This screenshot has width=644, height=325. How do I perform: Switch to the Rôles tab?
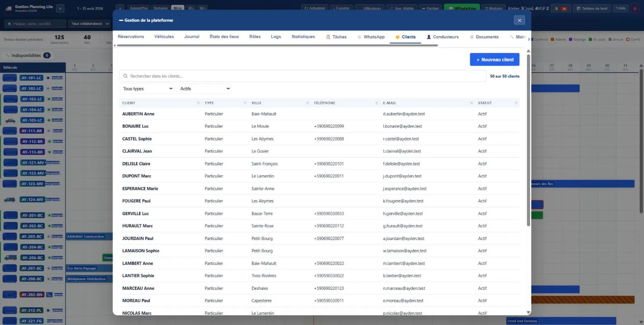(255, 37)
